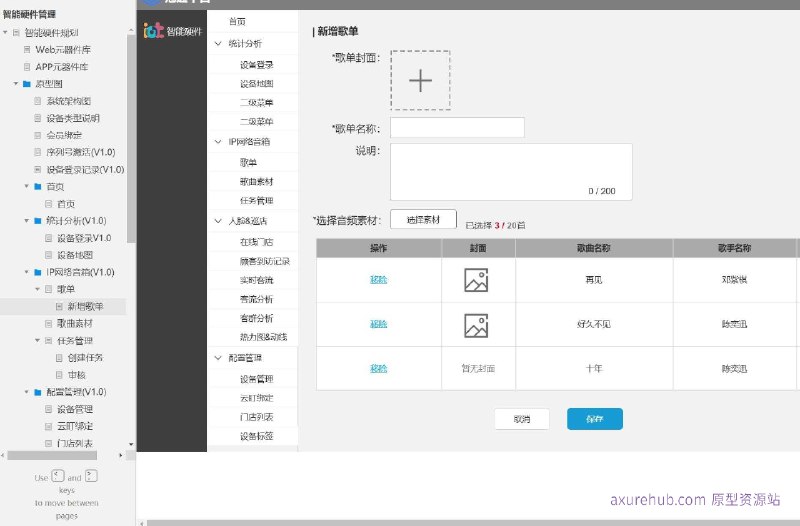Collapse the 原型图 tree folder
This screenshot has height=526, width=800.
[x=16, y=84]
